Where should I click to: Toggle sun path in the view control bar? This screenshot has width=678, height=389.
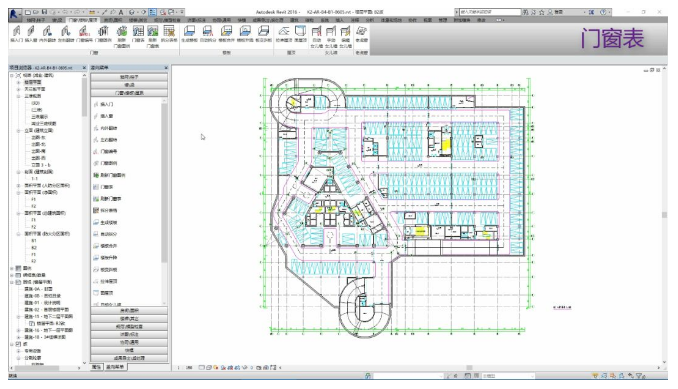click(216, 368)
